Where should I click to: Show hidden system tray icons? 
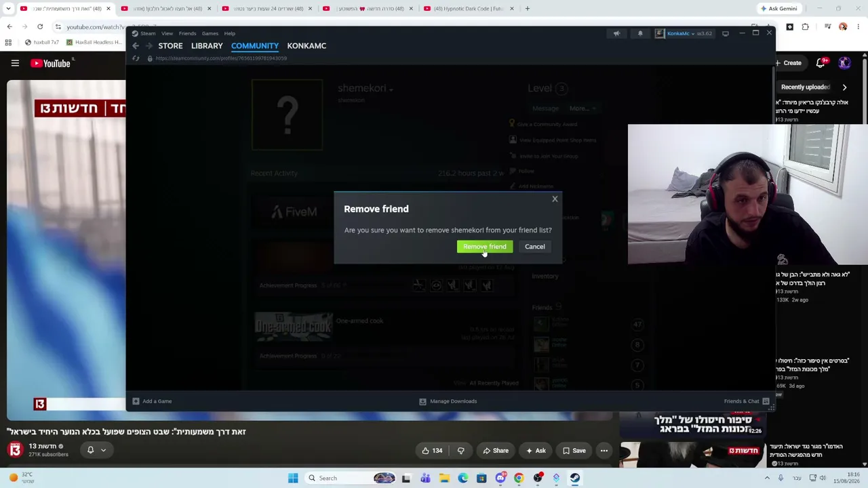(x=768, y=479)
